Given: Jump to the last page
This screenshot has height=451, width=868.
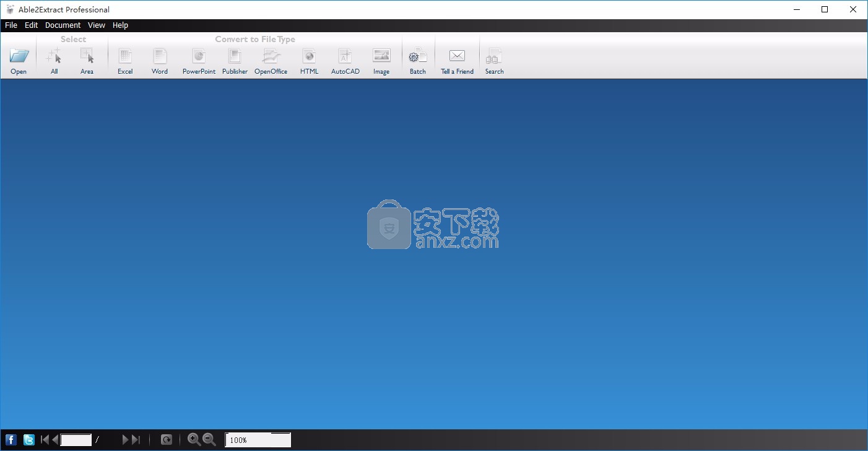Looking at the screenshot, I should tap(136, 440).
